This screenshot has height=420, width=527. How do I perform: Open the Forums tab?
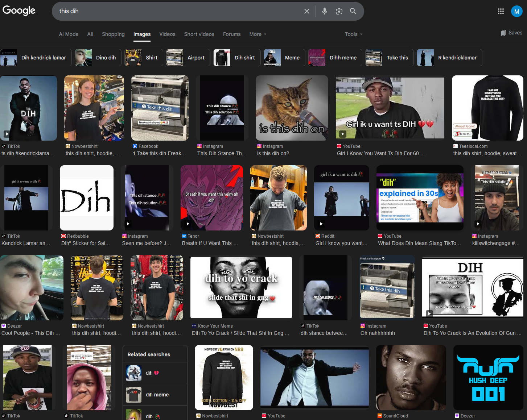coord(232,34)
